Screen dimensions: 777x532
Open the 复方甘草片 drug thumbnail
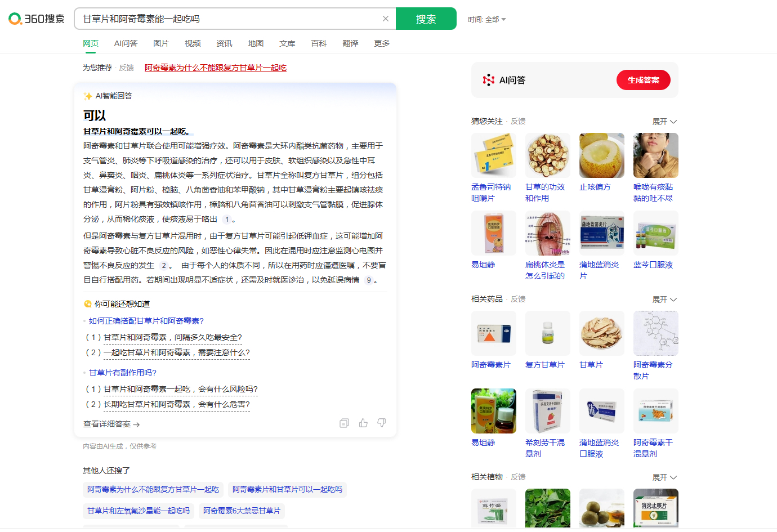(548, 333)
